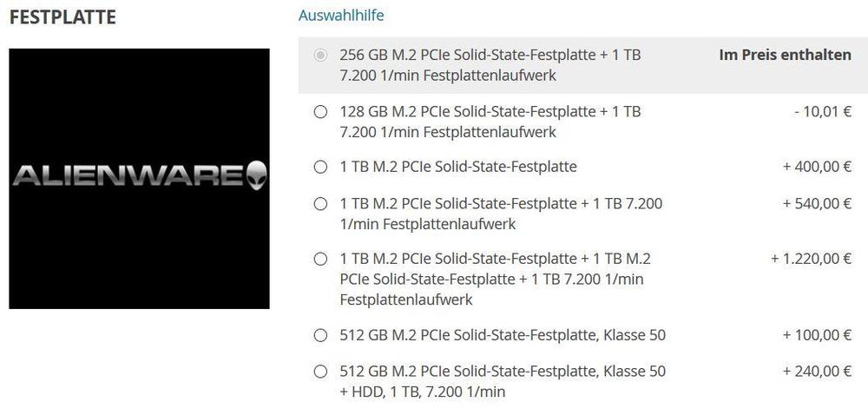Viewport: 868px width, 415px height.
Task: Click the + 1.220,00 € price
Action: (x=811, y=259)
